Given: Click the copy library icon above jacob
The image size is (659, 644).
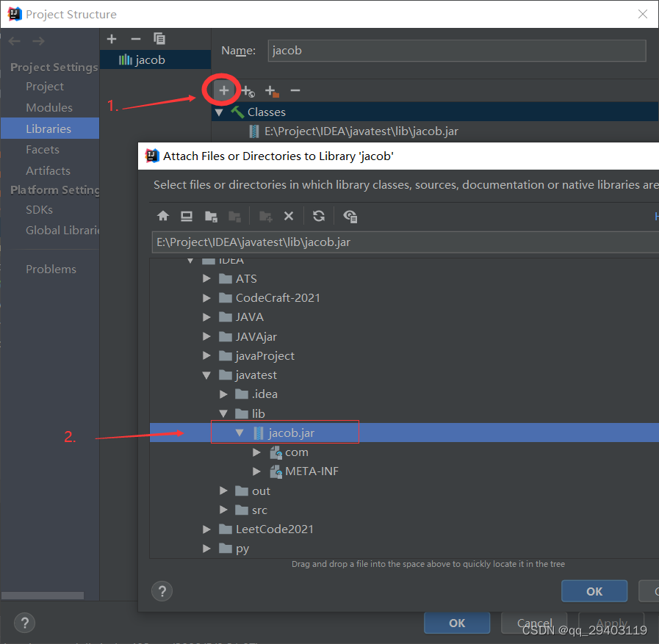Looking at the screenshot, I should pyautogui.click(x=159, y=38).
